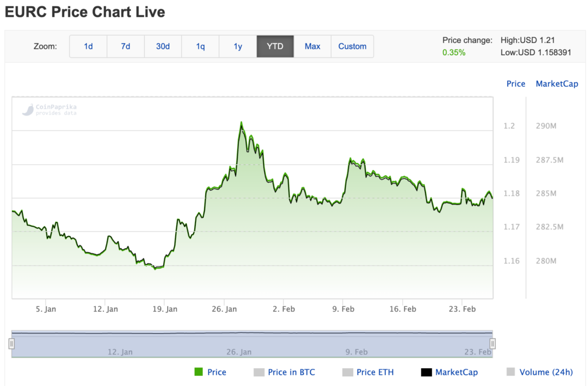Click navigator timeline at 9. Feb
Image resolution: width=588 pixels, height=386 pixels.
click(357, 351)
